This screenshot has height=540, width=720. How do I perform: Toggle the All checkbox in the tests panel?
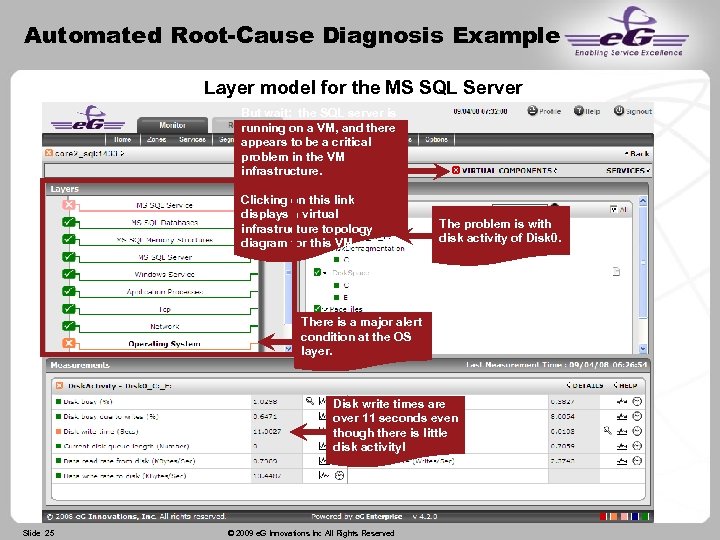pos(613,209)
